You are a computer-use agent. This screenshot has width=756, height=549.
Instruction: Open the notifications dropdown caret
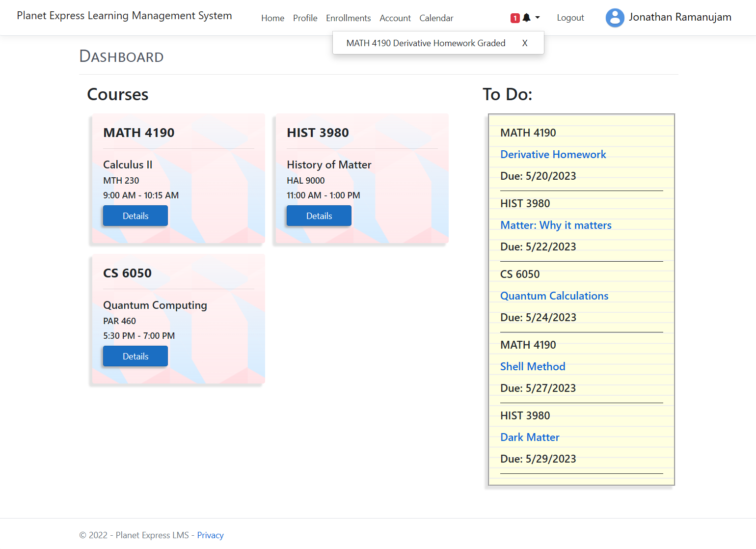click(x=538, y=18)
